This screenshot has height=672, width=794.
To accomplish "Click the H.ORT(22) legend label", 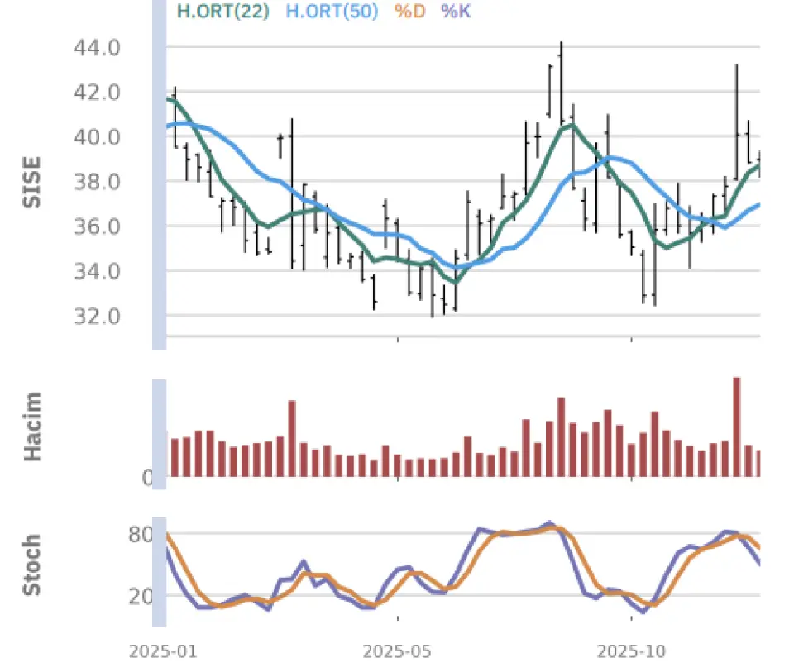I will coord(222,12).
